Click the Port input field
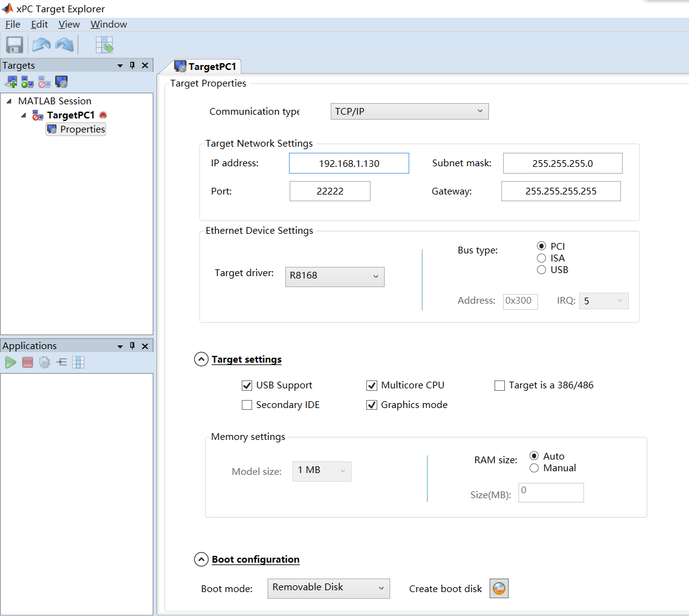The height and width of the screenshot is (616, 689). [x=330, y=191]
